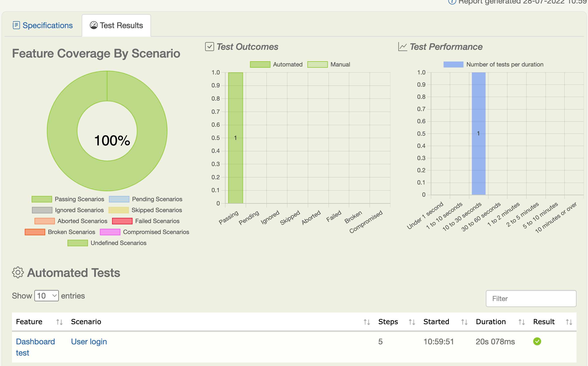Sort table by Feature column arrows
The width and height of the screenshot is (588, 366).
click(x=59, y=322)
